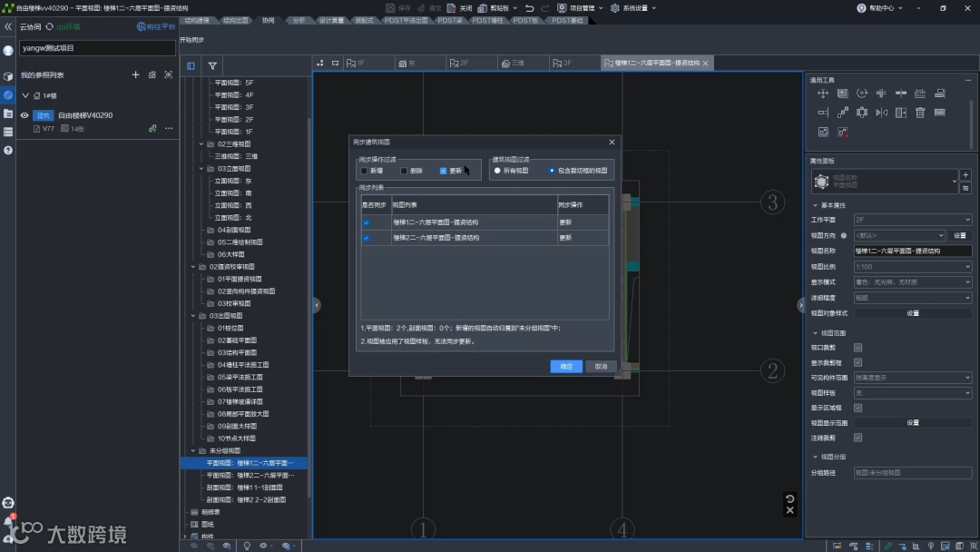980x552 pixels.
Task: Check the 新增 filter checkbox
Action: pos(365,171)
